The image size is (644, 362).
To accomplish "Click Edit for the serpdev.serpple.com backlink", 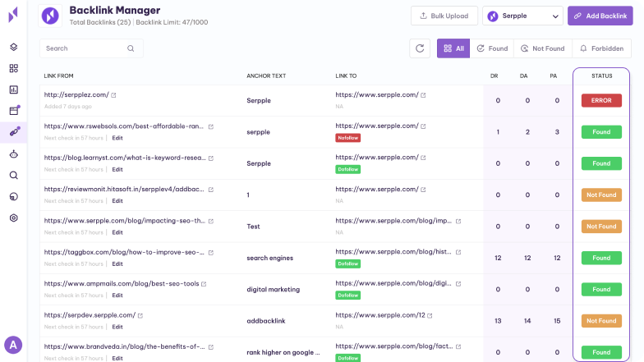I will click(117, 327).
